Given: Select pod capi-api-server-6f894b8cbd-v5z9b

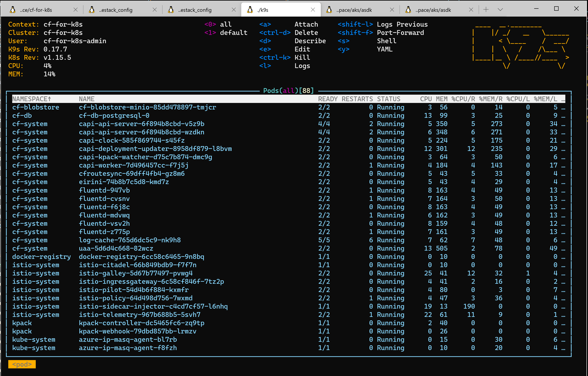Looking at the screenshot, I should coord(289,124).
